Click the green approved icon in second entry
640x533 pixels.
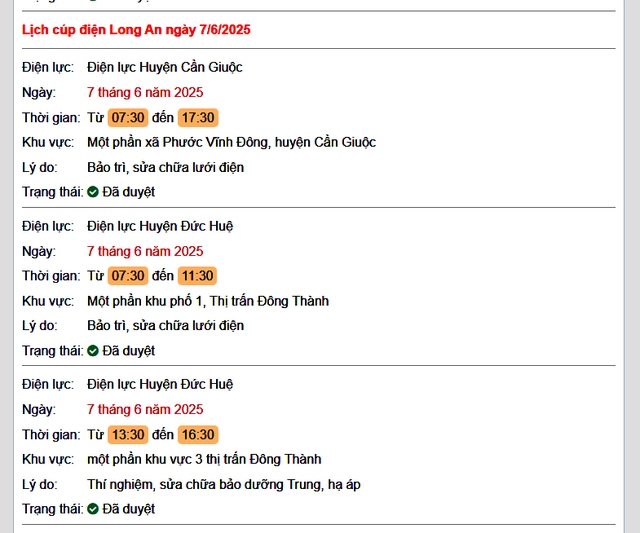pos(93,351)
